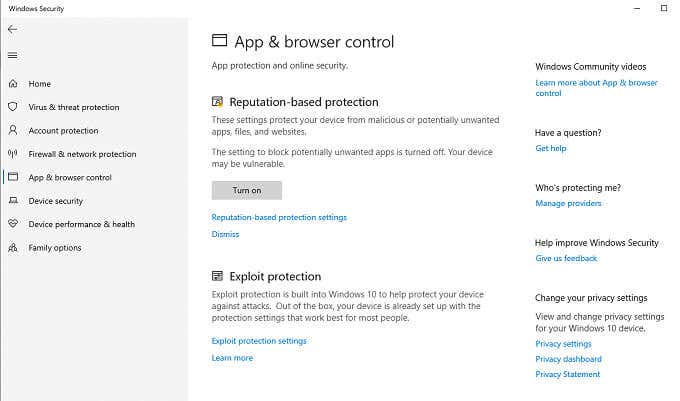Select App & browser control in sidebar
The width and height of the screenshot is (680, 401).
(70, 178)
